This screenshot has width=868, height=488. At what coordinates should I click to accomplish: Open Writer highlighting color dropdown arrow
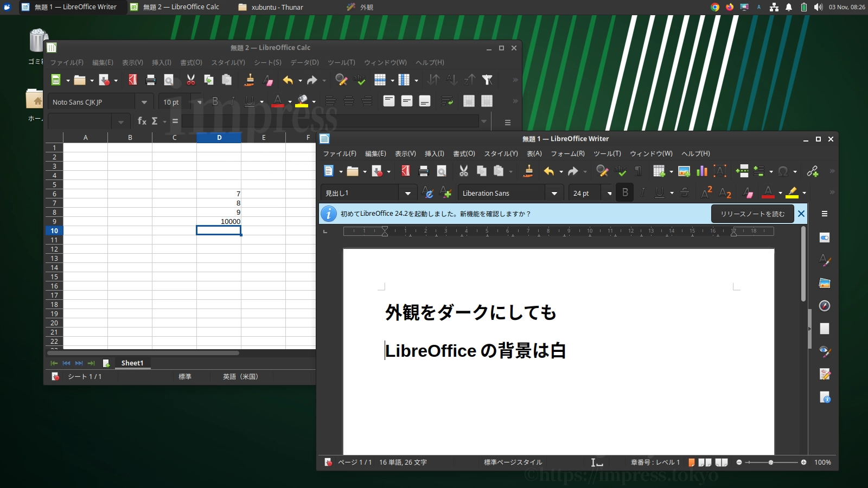click(x=804, y=192)
